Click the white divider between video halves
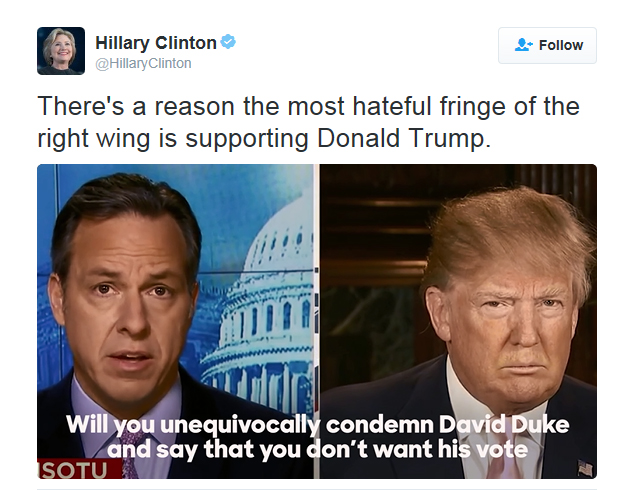The image size is (635, 490). pos(317,322)
